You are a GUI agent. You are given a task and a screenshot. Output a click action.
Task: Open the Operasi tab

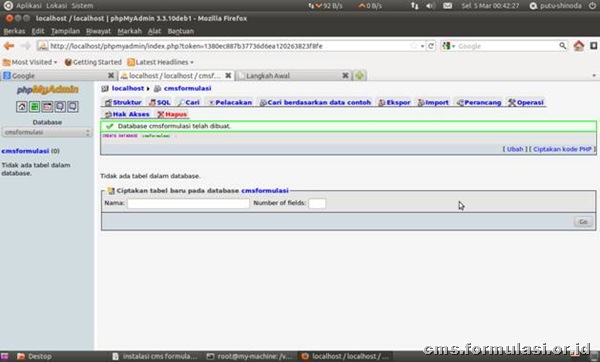click(x=526, y=103)
